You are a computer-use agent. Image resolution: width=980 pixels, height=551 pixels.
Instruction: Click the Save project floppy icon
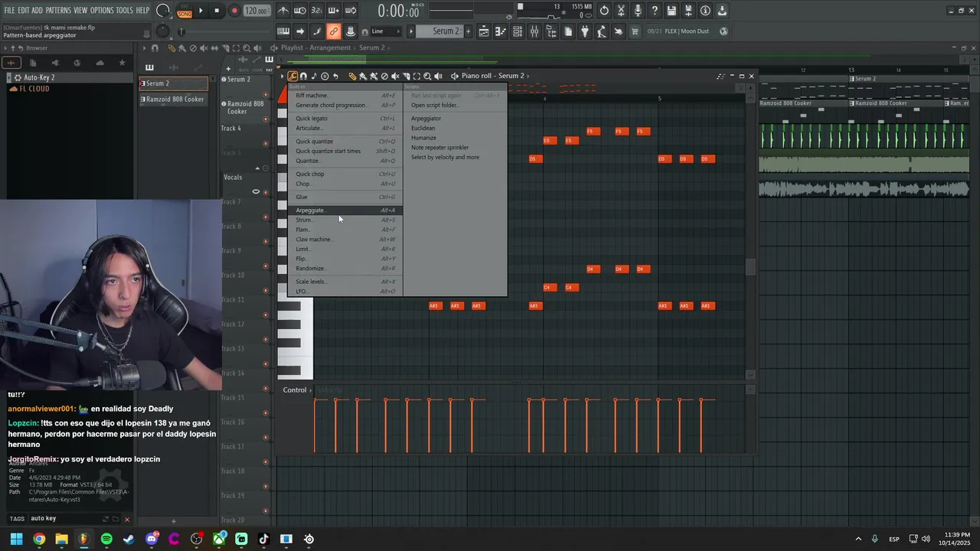click(671, 11)
